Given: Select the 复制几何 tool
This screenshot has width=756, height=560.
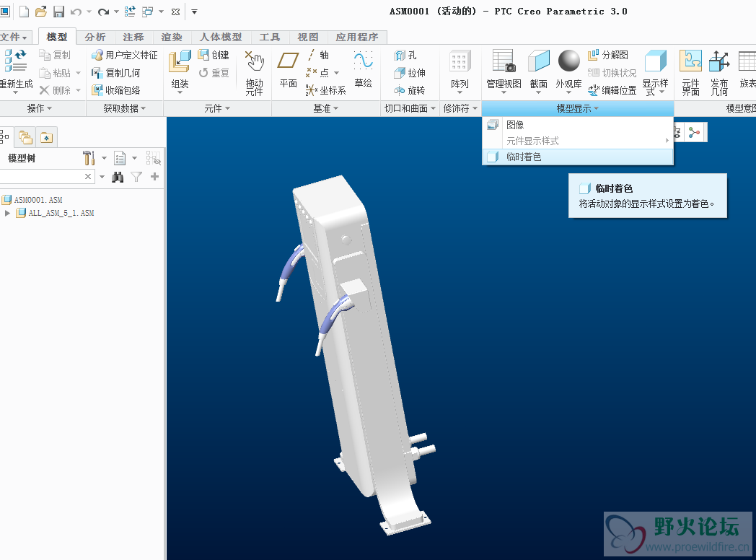Looking at the screenshot, I should (116, 73).
